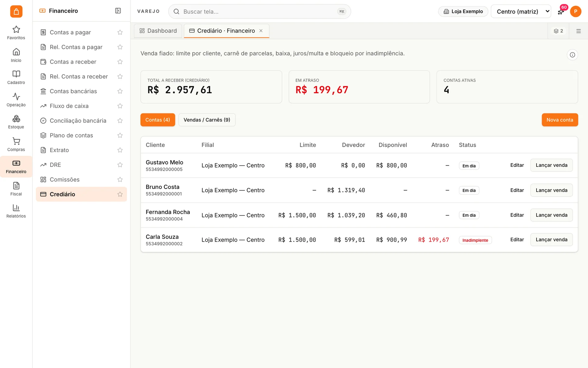Open the Relatórios chart icon
Viewport: 588px width, 368px height.
coord(16,211)
